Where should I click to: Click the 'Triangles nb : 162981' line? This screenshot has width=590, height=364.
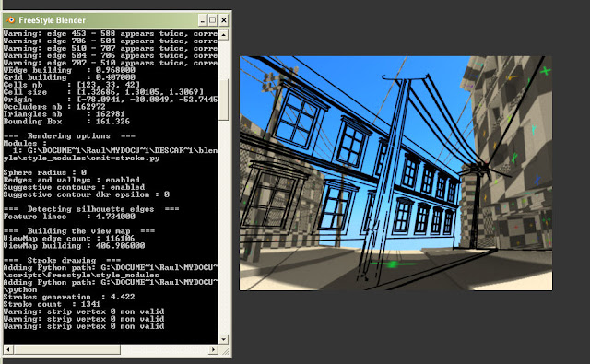pos(64,114)
